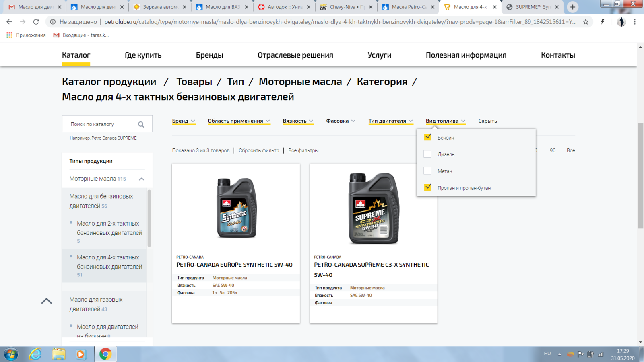644x362 pixels.
Task: Click network signal icon in system tray
Action: [x=601, y=354]
